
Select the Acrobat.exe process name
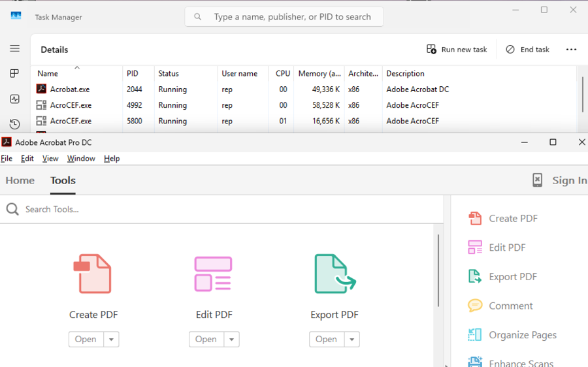(70, 89)
